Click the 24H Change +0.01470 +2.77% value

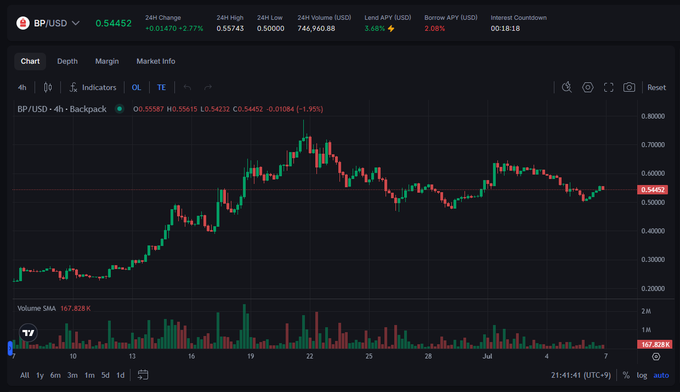pos(174,29)
